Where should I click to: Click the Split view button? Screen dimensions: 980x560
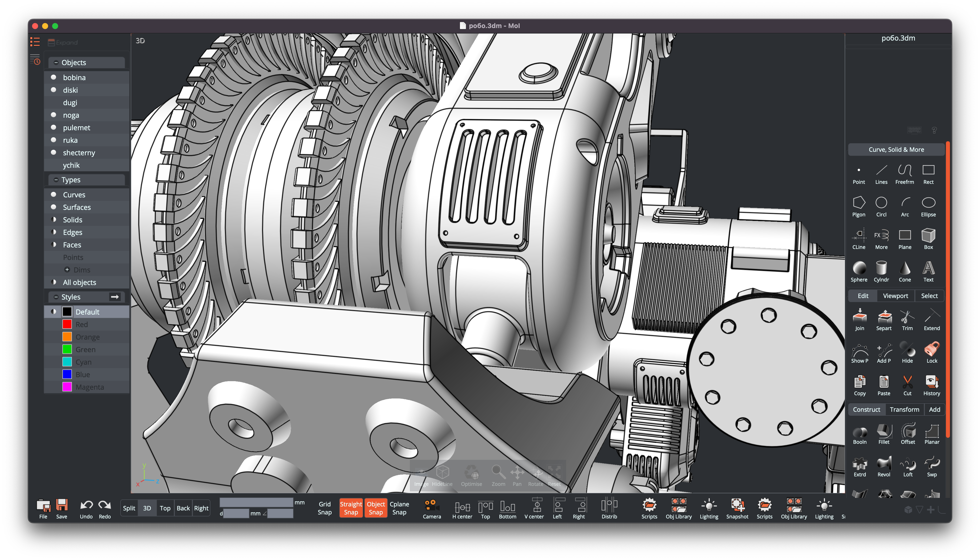click(129, 508)
